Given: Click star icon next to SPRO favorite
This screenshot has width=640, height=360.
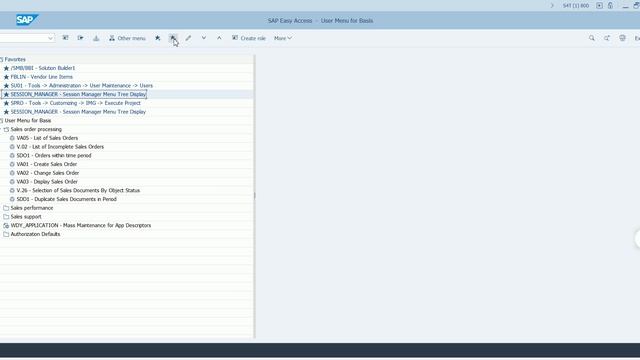Looking at the screenshot, I should [x=6, y=103].
